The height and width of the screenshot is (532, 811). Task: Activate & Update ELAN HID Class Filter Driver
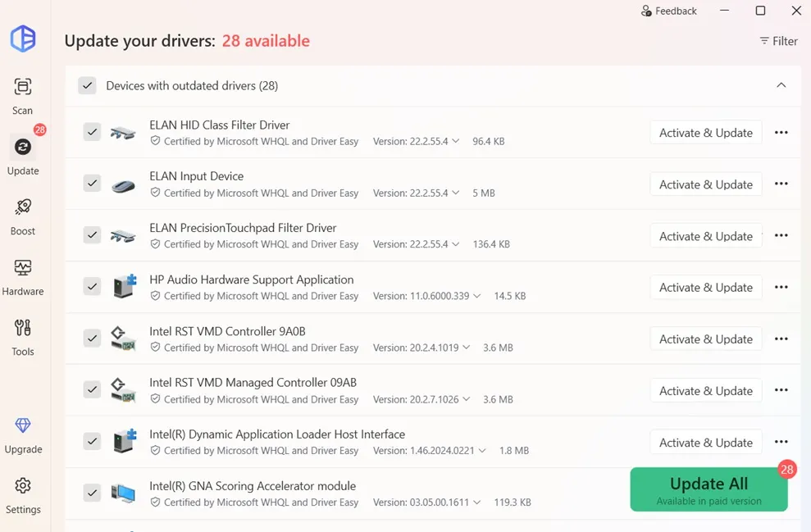(705, 133)
